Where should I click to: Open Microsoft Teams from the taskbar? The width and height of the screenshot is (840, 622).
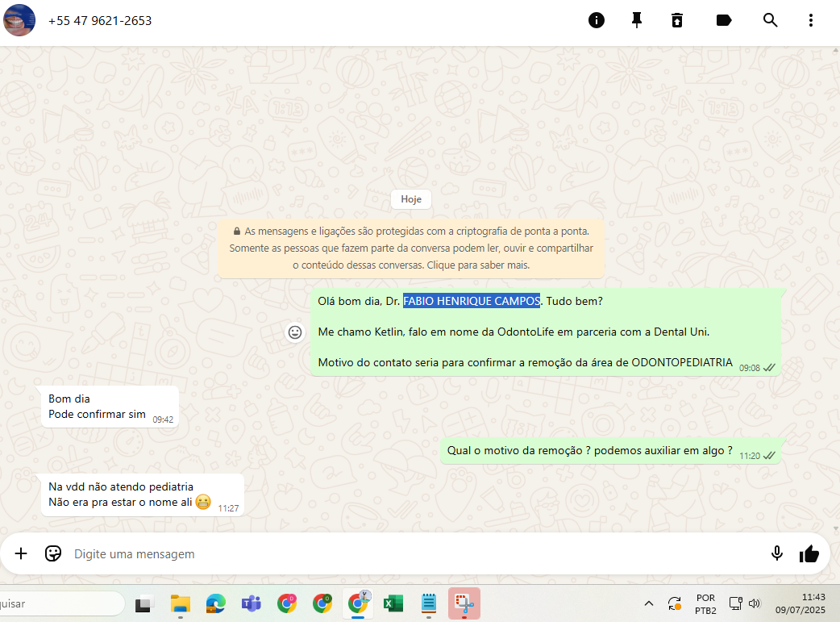[x=251, y=603]
